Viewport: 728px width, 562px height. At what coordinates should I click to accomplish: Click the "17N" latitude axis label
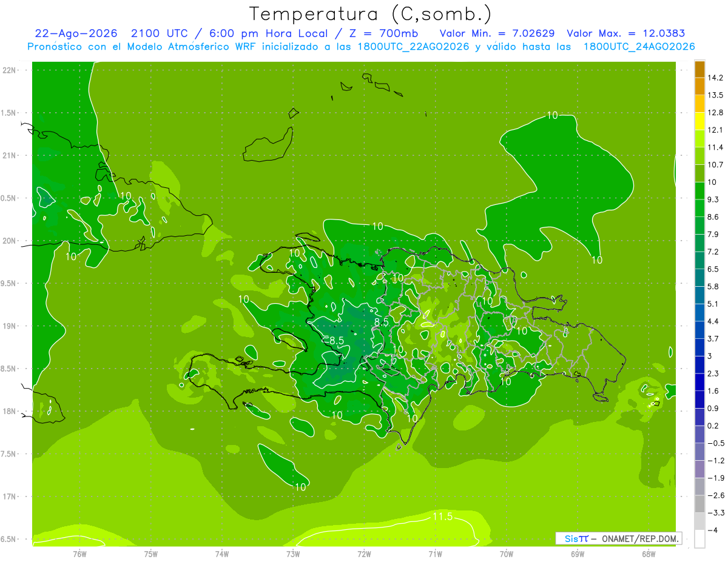click(8, 497)
